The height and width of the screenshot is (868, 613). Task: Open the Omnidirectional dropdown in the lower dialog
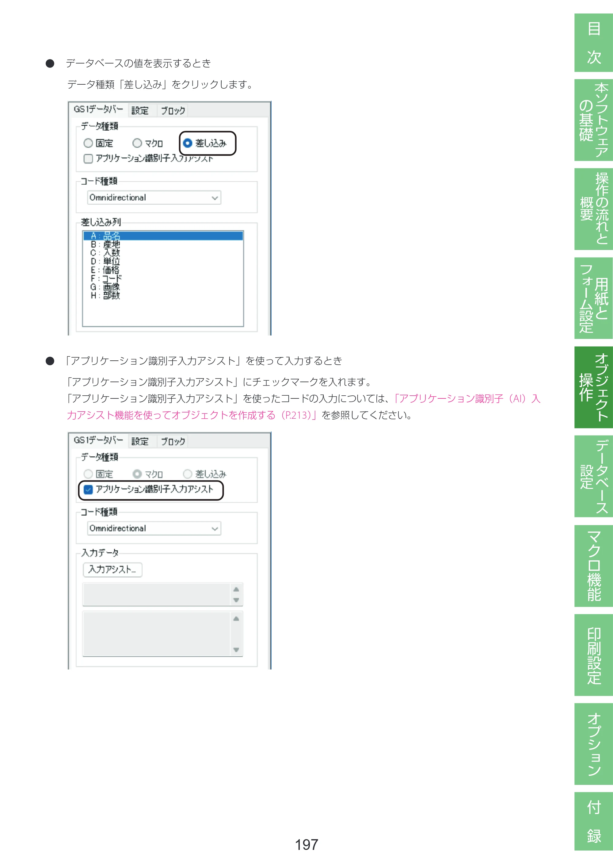tap(154, 528)
